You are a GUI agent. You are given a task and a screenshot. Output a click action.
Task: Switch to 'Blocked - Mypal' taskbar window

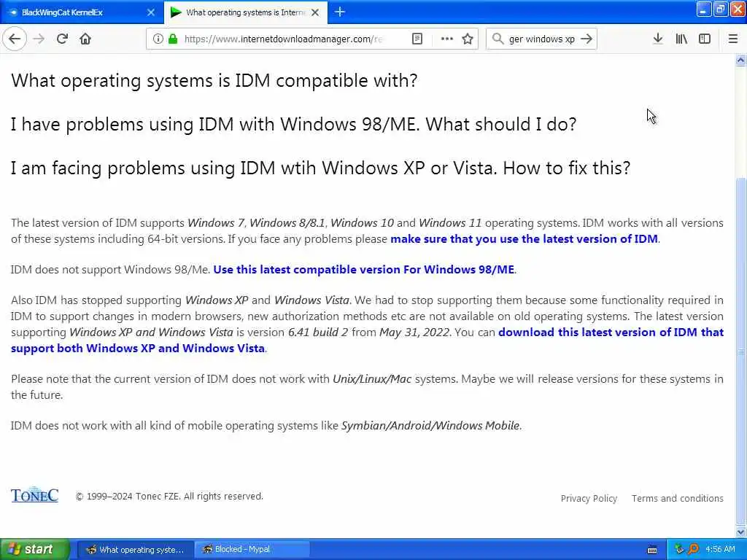coord(251,550)
